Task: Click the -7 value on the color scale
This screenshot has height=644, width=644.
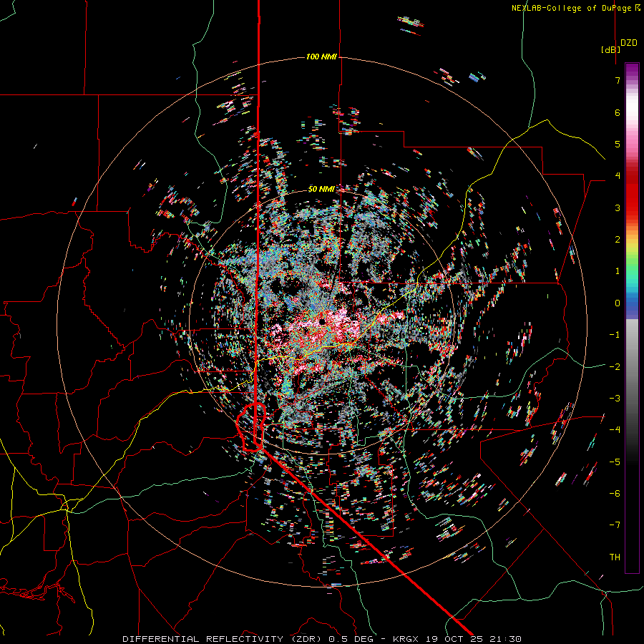Action: (x=615, y=525)
